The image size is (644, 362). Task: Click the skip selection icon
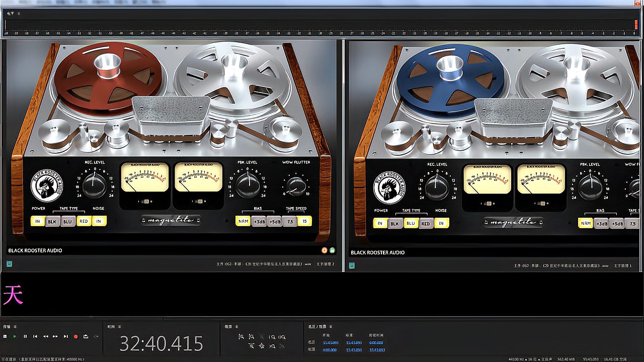[96, 336]
